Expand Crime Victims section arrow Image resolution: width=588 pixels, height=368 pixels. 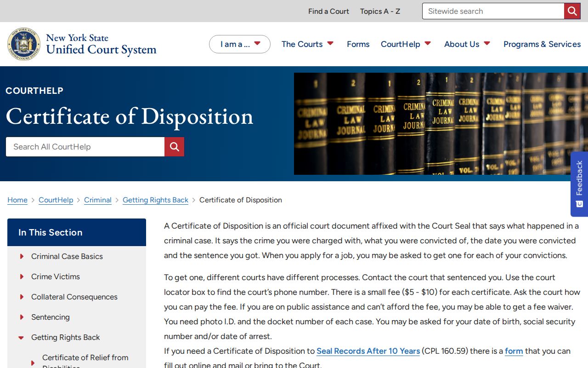coord(22,276)
